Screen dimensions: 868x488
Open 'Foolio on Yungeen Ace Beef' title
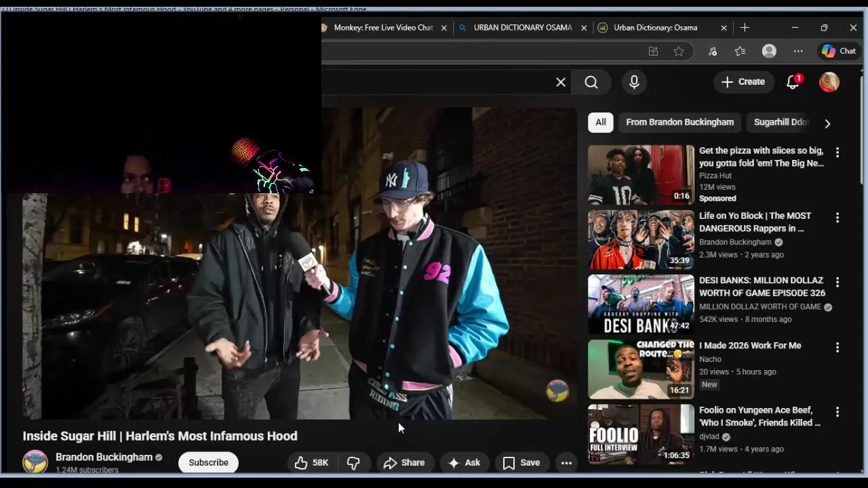click(x=759, y=416)
